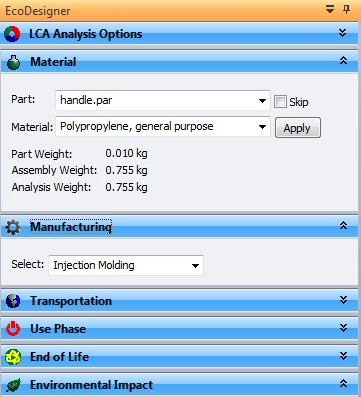Click the red power Use Phase icon
Screen dimensions: 361x397
click(x=13, y=329)
